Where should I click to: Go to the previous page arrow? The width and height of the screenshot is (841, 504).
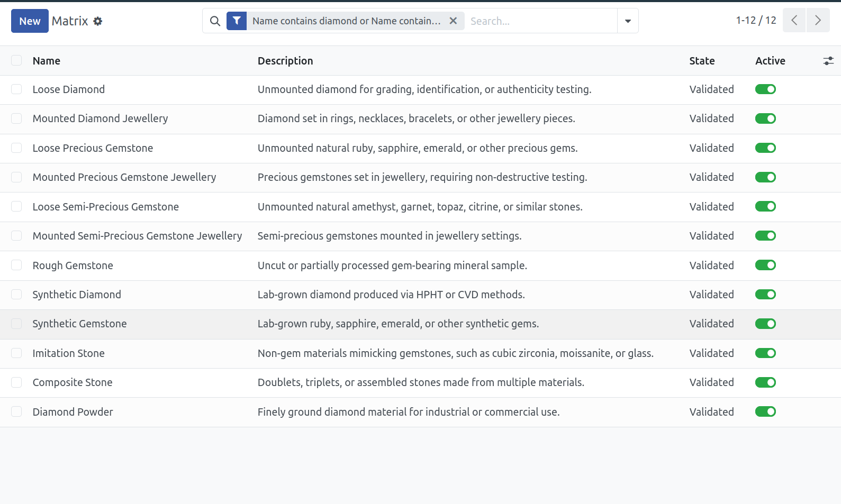pyautogui.click(x=794, y=21)
